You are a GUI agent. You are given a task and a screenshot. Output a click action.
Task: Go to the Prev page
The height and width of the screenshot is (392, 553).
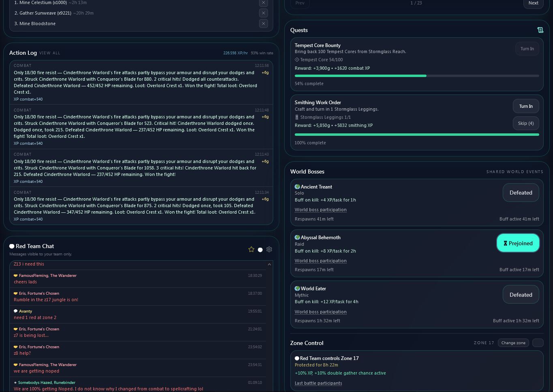pyautogui.click(x=300, y=3)
